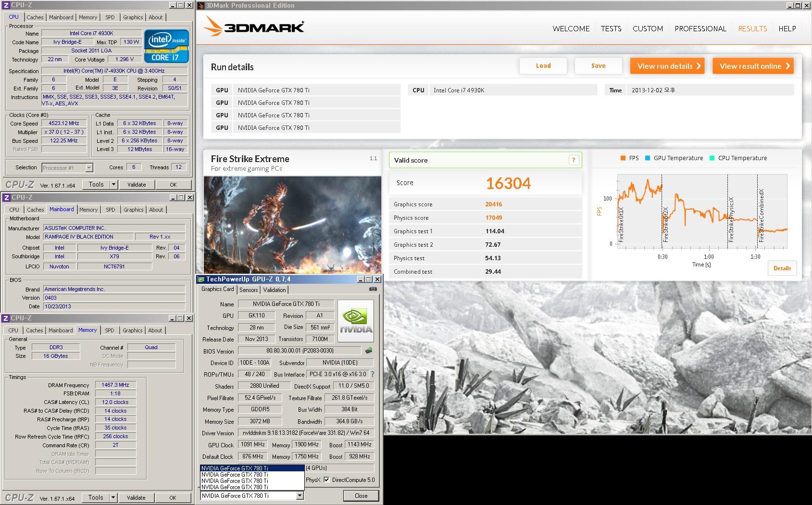Open Tools dropdown arrow in CPU-Z processor window
Viewport: 812px width, 505px height.
pos(113,184)
